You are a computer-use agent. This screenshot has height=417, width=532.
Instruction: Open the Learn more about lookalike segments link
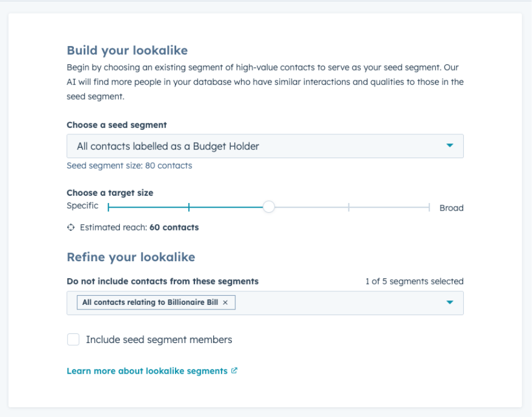tap(147, 371)
